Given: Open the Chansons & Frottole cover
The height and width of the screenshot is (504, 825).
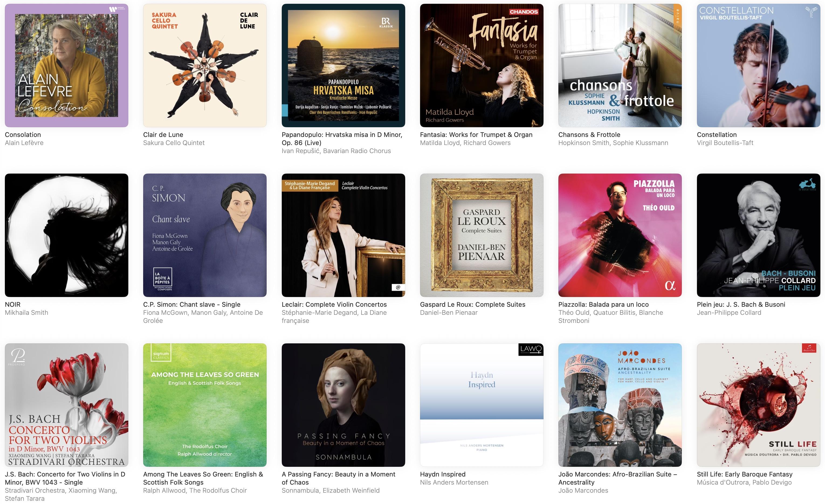Looking at the screenshot, I should pos(620,65).
